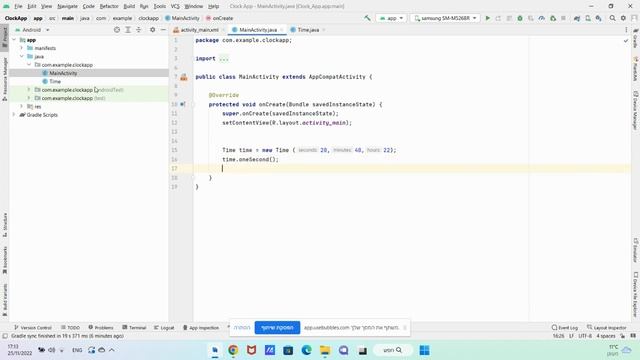Screen dimensions: 640x360
Task: Collapse the app module node
Action: click(14, 40)
